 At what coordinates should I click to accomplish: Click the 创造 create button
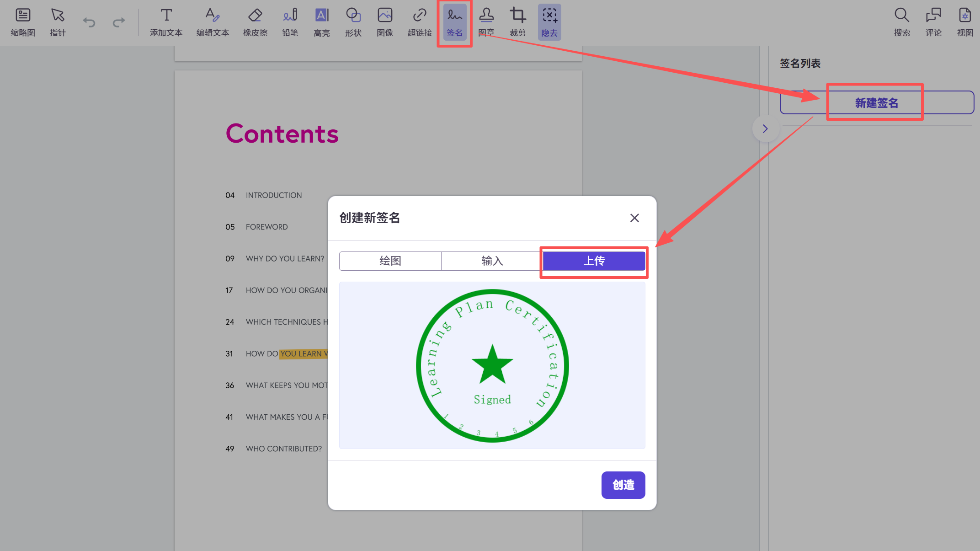tap(623, 485)
